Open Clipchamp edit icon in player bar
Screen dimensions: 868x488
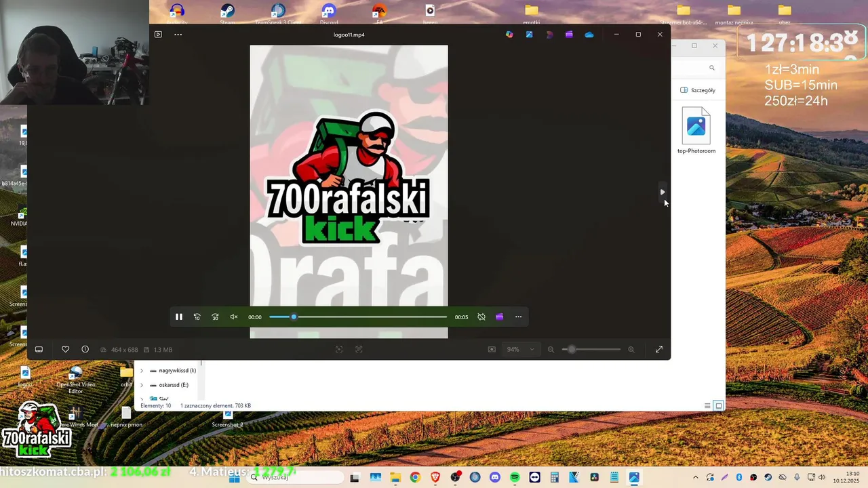click(x=500, y=317)
